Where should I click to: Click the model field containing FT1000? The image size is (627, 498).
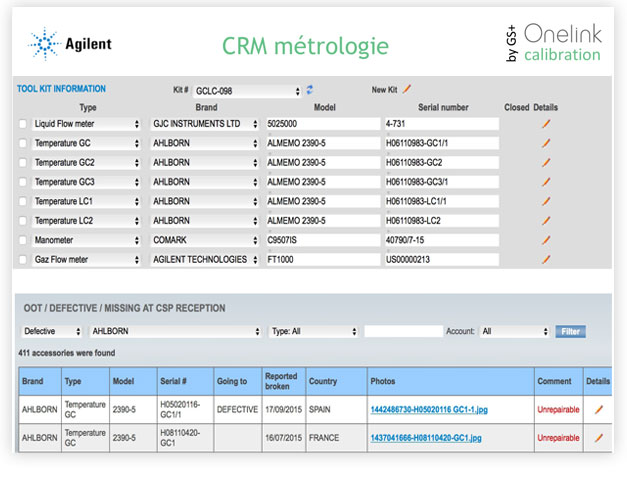coord(323,260)
